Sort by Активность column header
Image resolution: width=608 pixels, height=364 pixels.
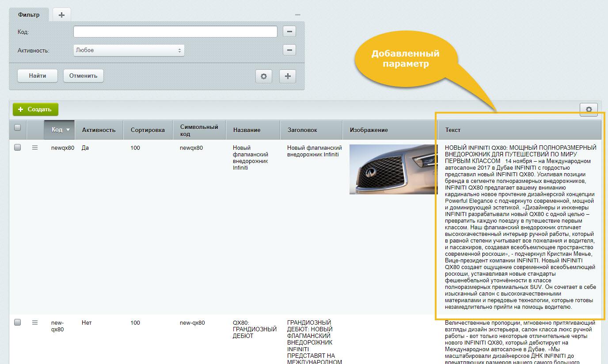tap(99, 130)
